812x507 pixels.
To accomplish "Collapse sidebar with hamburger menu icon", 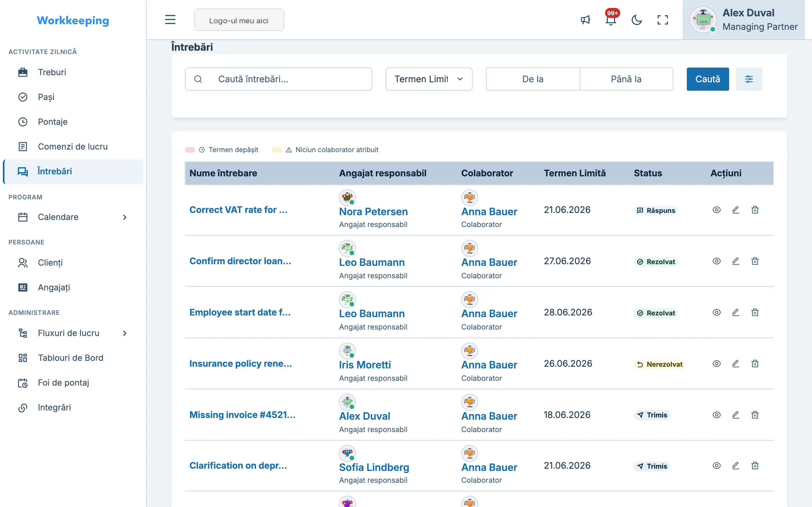I will [170, 20].
